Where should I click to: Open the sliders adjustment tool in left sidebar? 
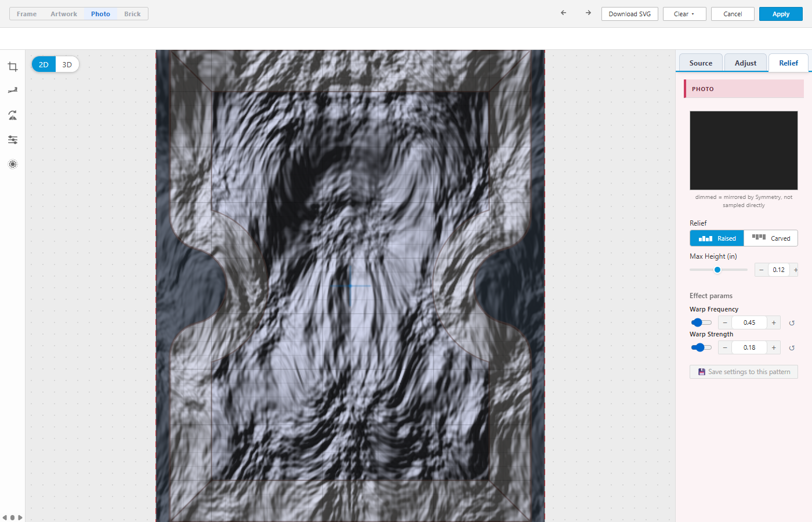point(13,140)
